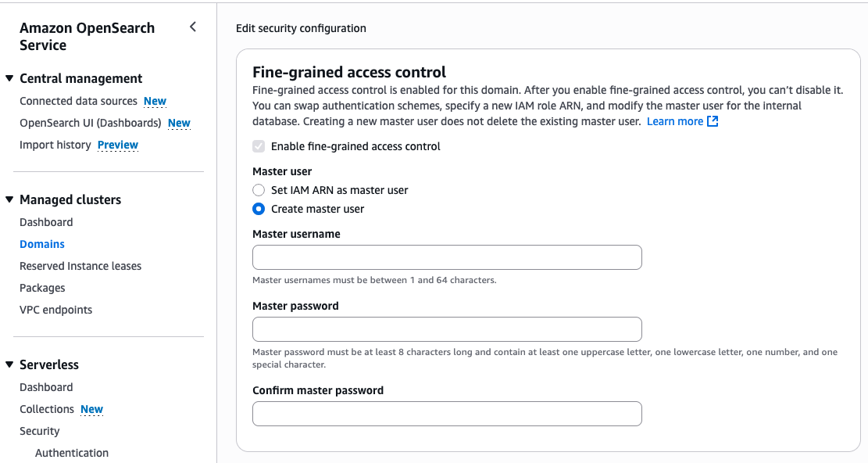Collapse the Serverless section triangle

(x=9, y=364)
